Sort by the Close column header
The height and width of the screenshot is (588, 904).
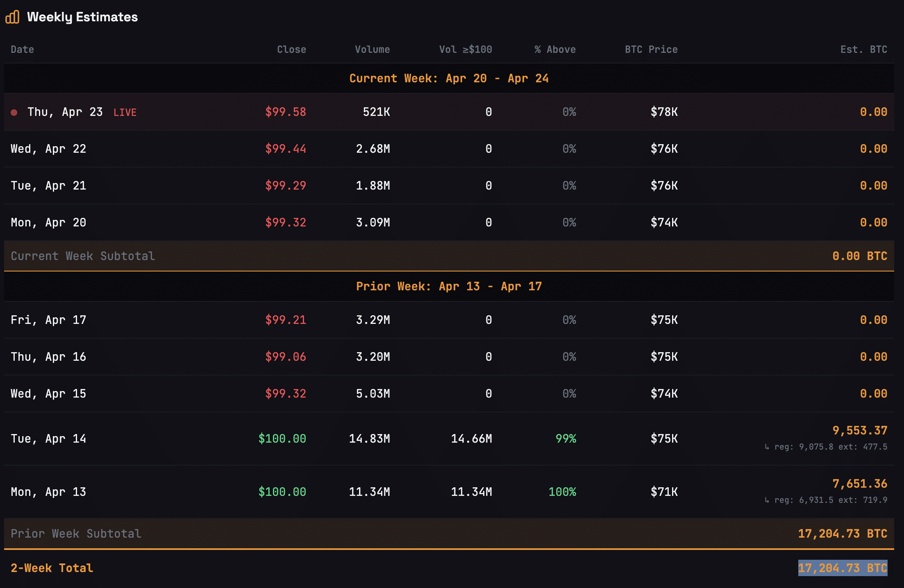291,50
